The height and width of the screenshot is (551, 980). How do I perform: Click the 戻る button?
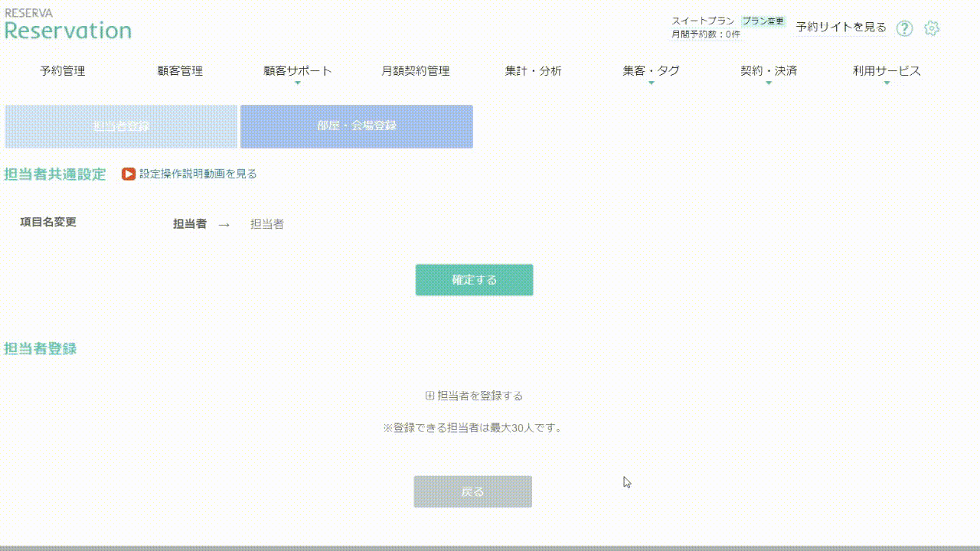pyautogui.click(x=473, y=491)
